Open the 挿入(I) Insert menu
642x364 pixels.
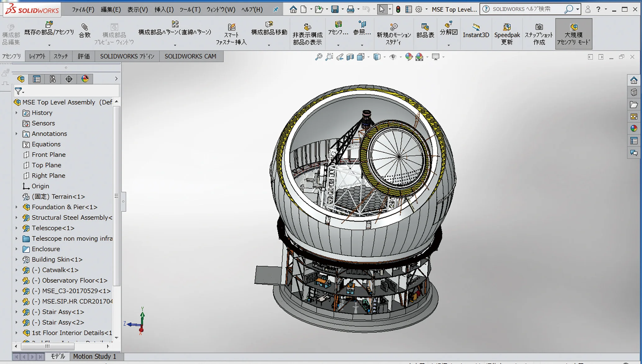[x=164, y=10]
